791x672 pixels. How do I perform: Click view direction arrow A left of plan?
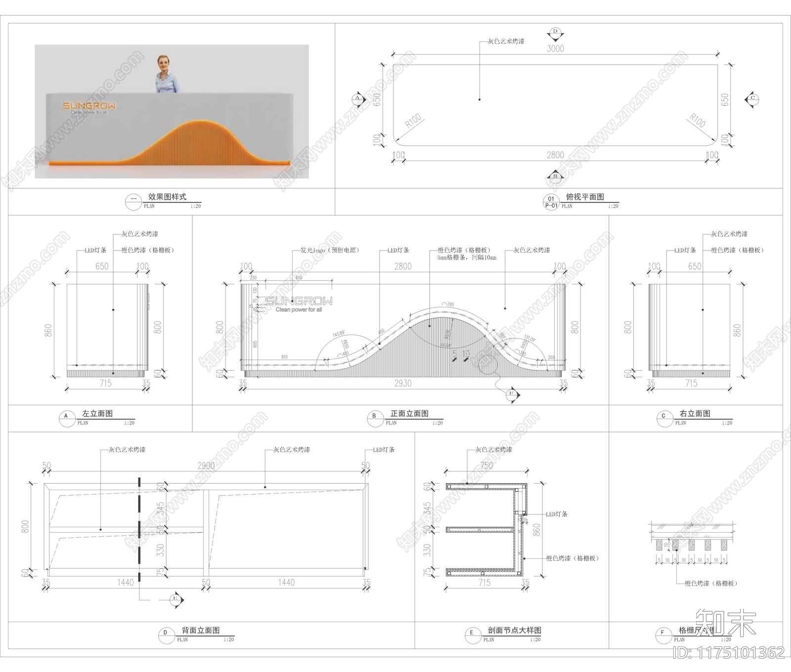(358, 99)
